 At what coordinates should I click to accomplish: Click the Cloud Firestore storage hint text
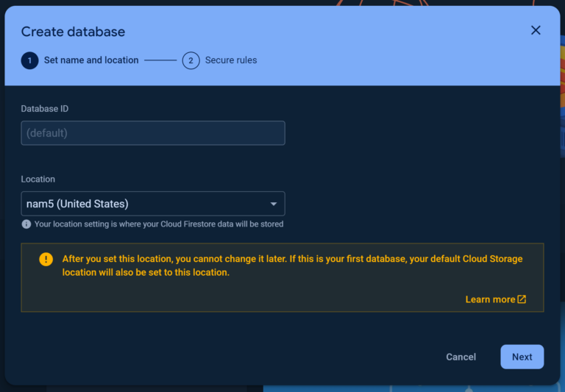click(159, 224)
